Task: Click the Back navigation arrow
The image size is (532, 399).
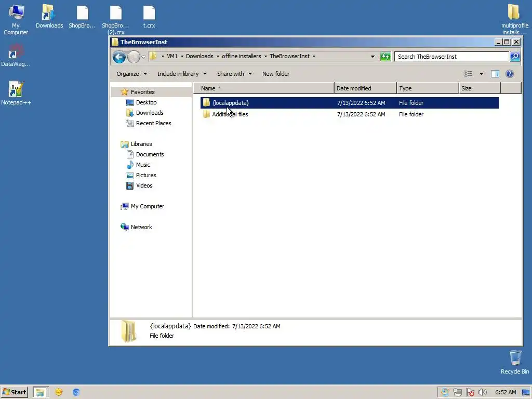Action: [119, 57]
